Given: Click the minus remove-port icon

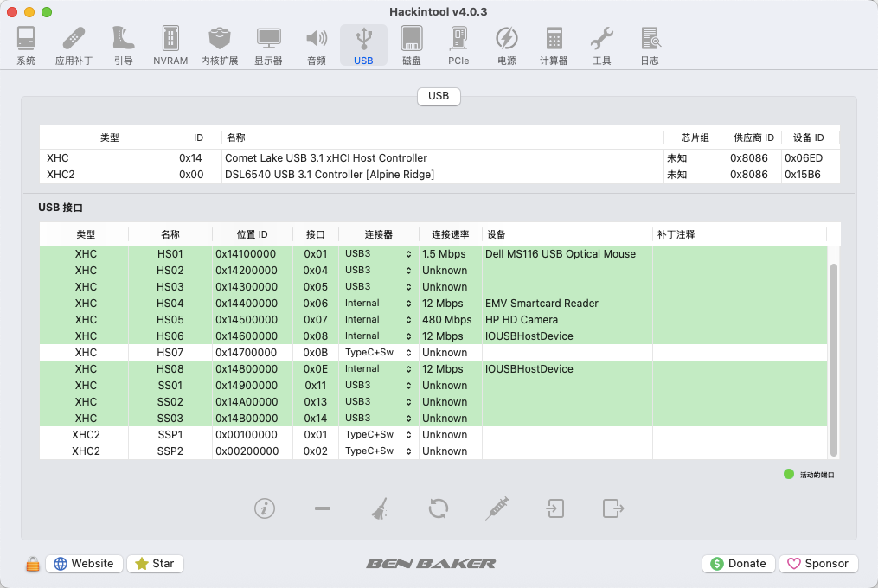Looking at the screenshot, I should click(323, 508).
